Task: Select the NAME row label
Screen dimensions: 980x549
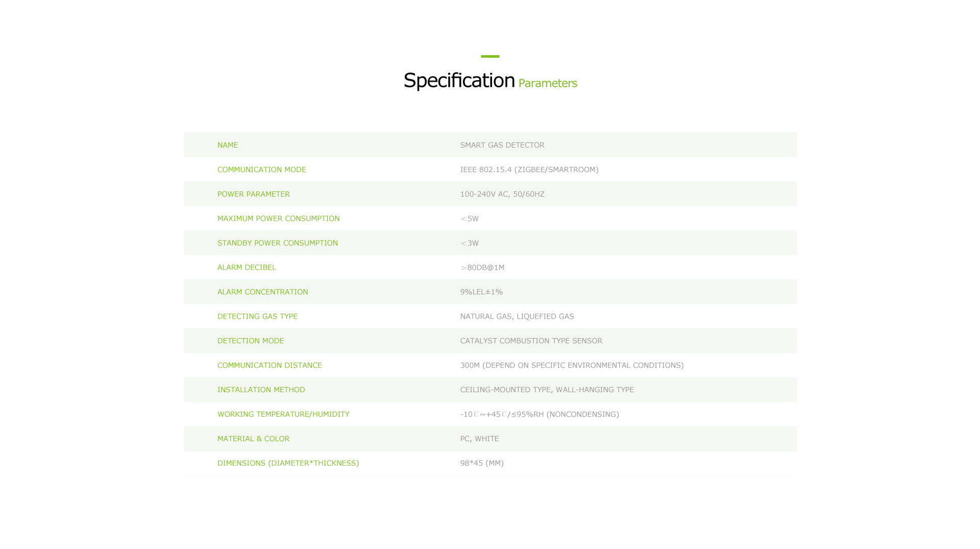Action: [x=228, y=145]
